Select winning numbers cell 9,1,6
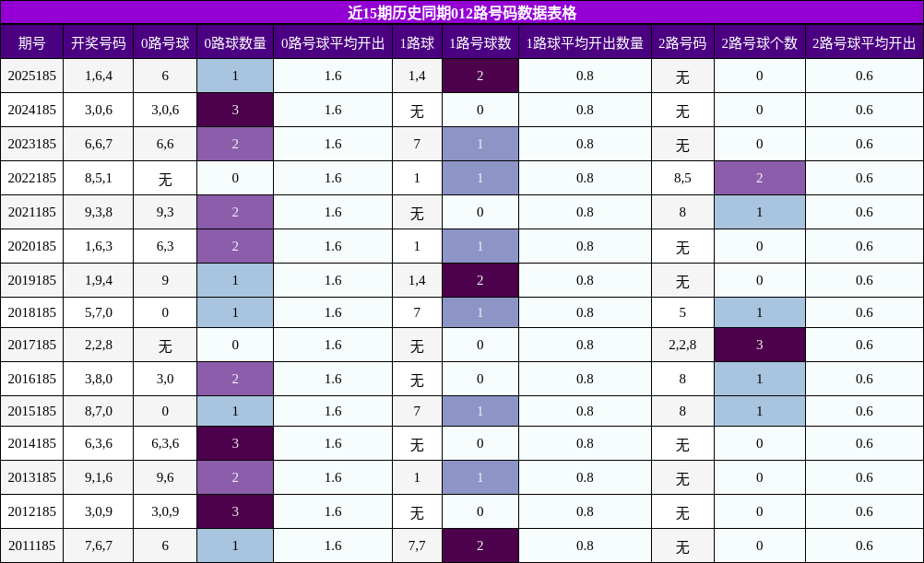 click(99, 477)
